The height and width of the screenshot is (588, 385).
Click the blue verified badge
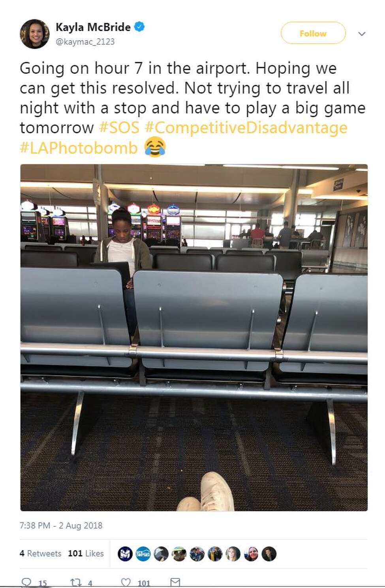pos(139,27)
